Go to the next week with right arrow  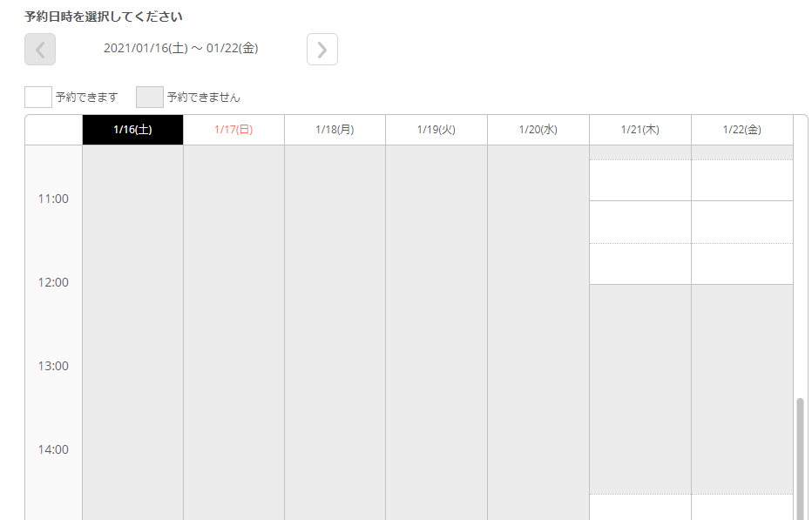coord(322,49)
